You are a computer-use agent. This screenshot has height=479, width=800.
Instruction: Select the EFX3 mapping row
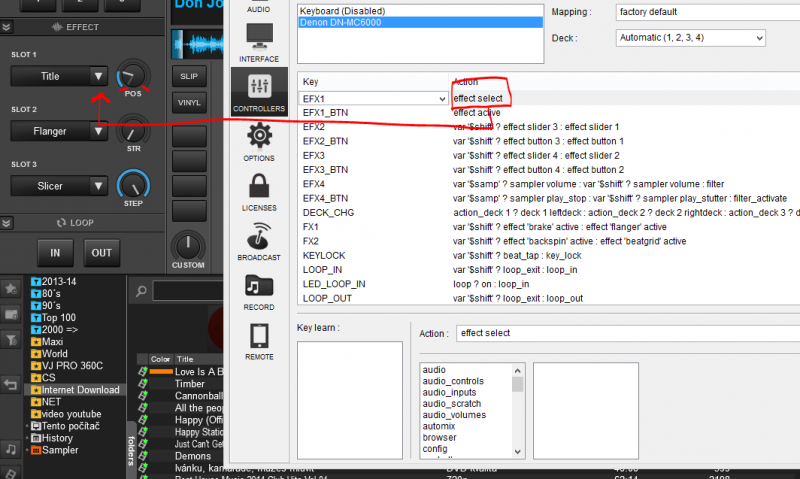(x=549, y=156)
